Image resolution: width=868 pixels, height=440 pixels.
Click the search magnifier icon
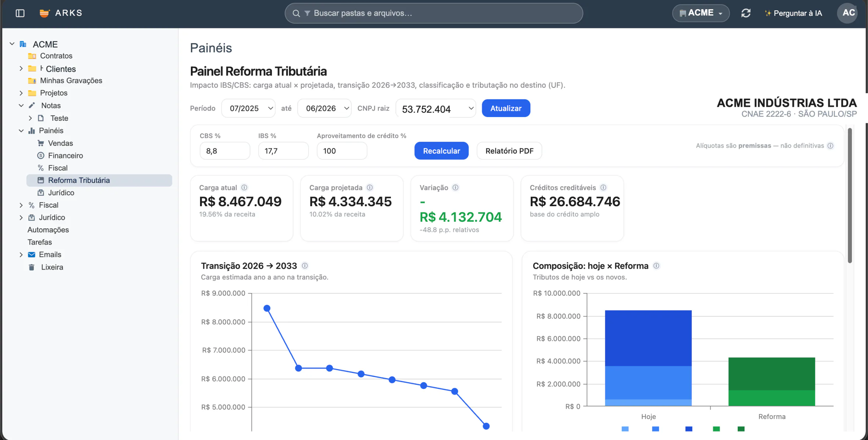[296, 13]
